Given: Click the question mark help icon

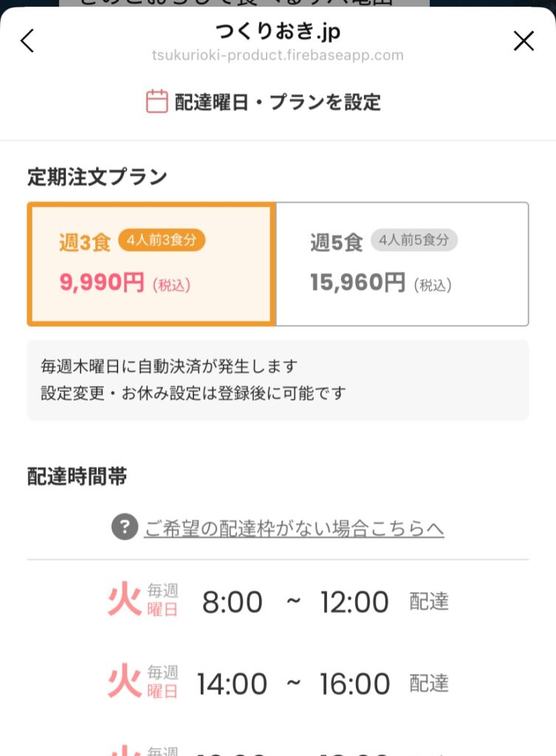Looking at the screenshot, I should [x=125, y=527].
